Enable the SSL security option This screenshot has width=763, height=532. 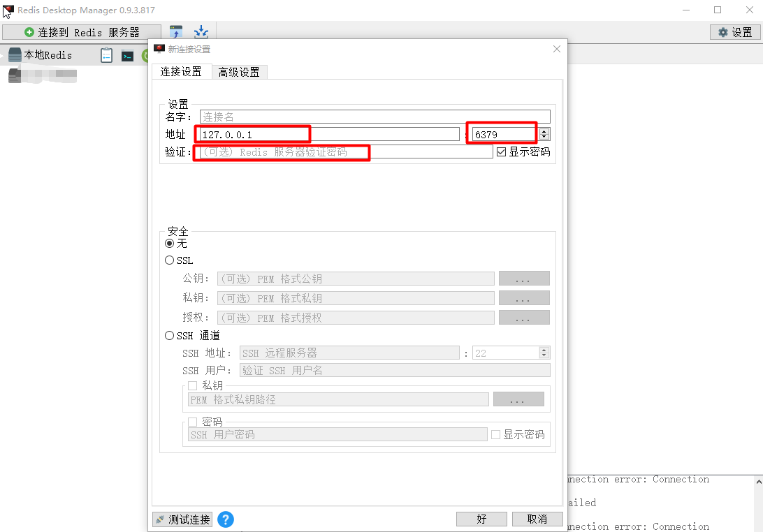tap(169, 260)
